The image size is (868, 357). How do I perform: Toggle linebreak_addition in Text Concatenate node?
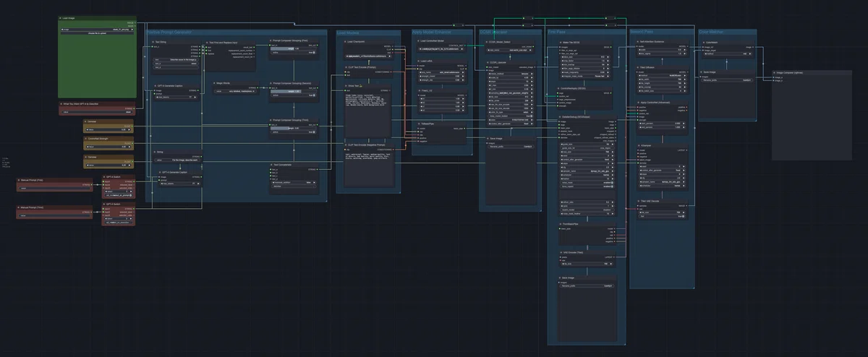[x=293, y=182]
